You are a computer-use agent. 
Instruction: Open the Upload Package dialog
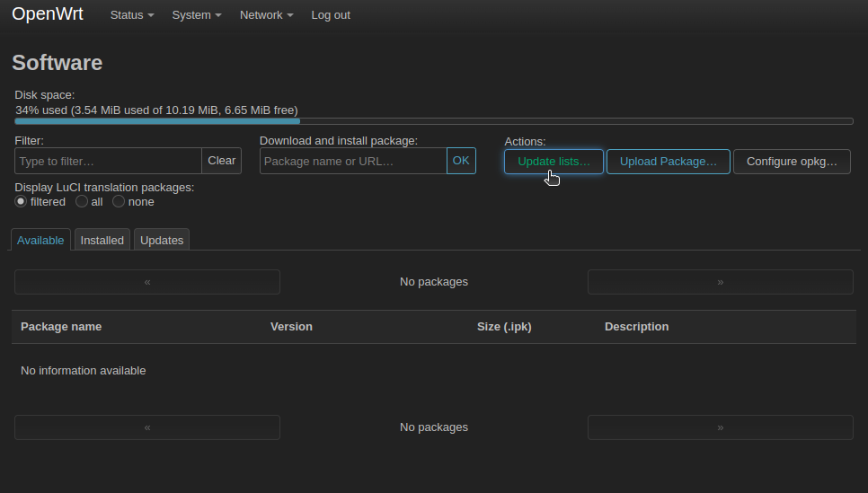tap(668, 162)
